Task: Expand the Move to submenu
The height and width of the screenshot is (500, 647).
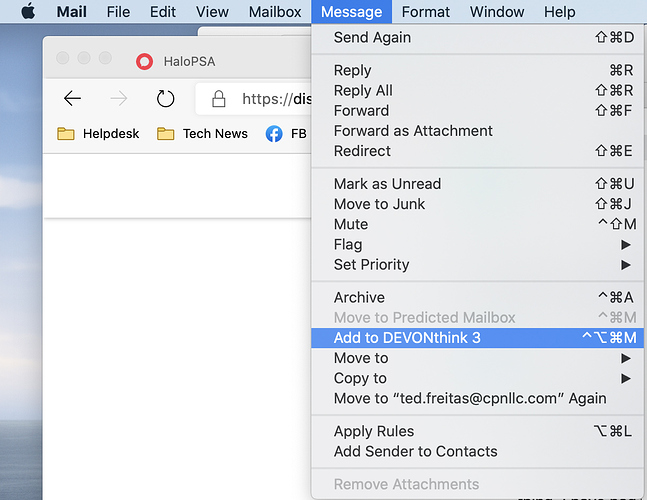Action: [x=477, y=358]
